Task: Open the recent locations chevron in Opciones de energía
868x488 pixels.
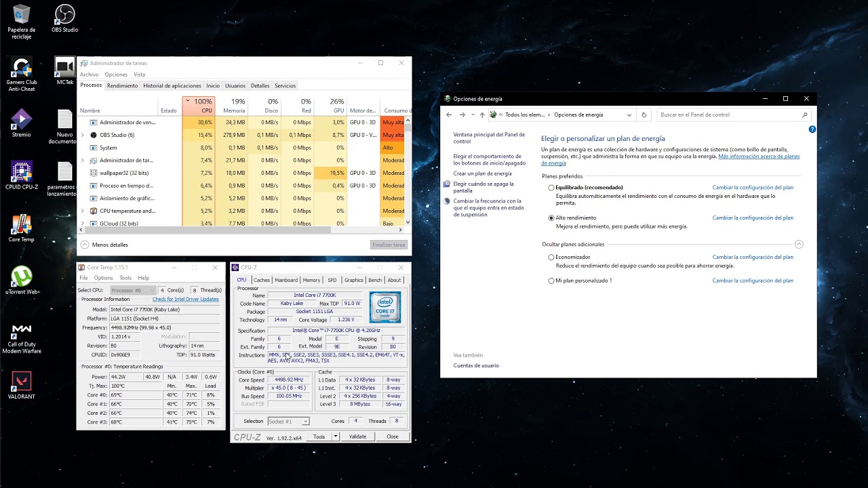Action: [472, 115]
